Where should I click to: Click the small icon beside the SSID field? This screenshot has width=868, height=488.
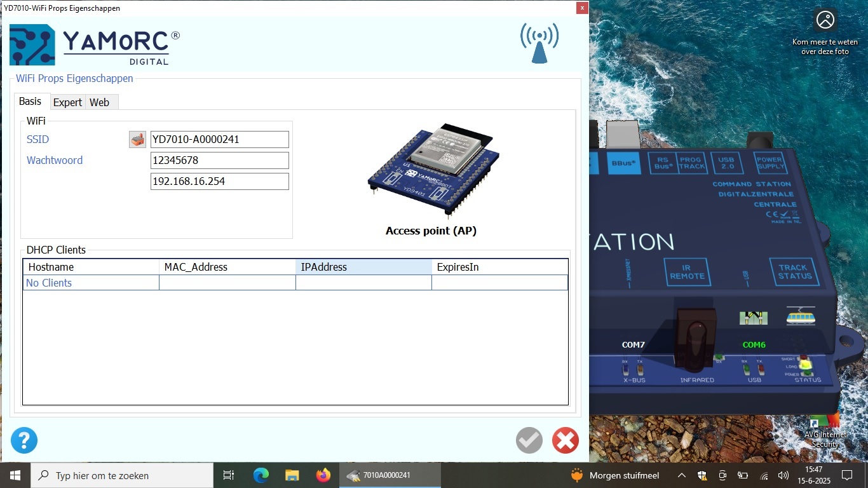coord(137,140)
